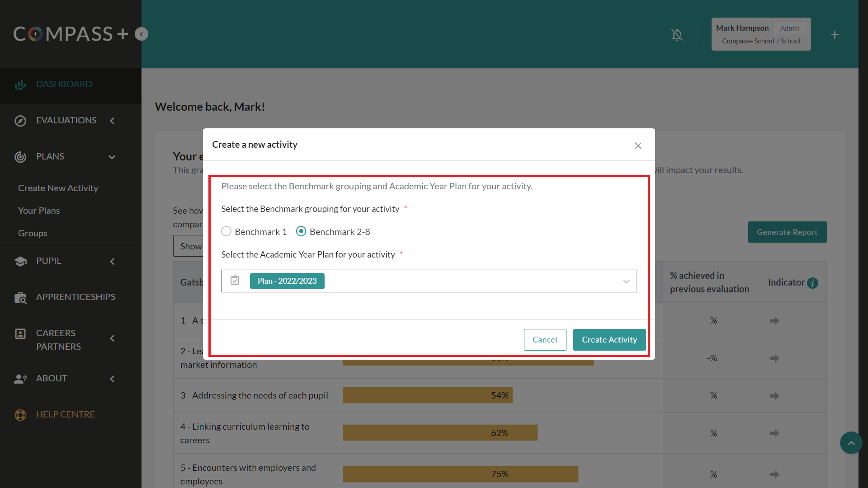Click the 54% progress bar for benchmark 3
This screenshot has height=488, width=868.
pos(427,395)
